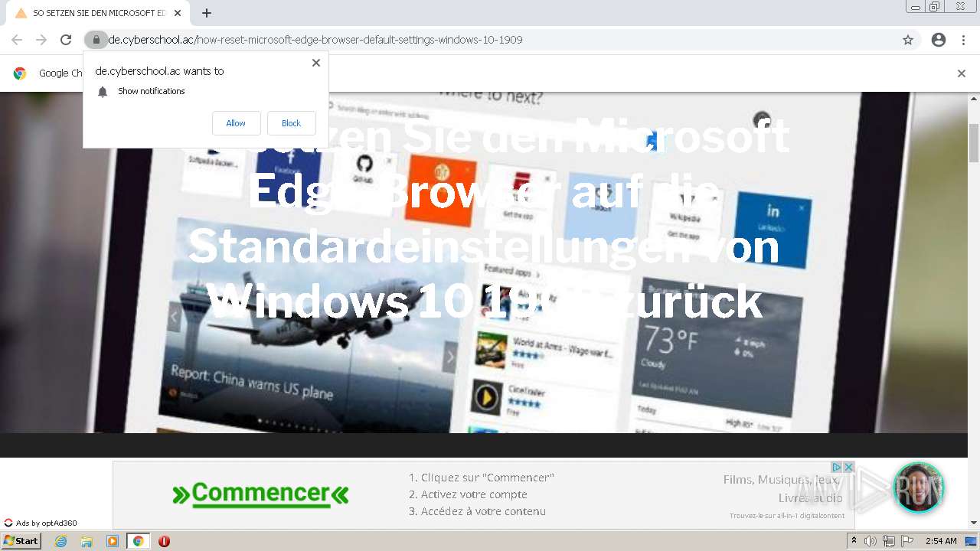Block notifications from de.cyberschool.ac
The image size is (980, 551).
coord(291,123)
